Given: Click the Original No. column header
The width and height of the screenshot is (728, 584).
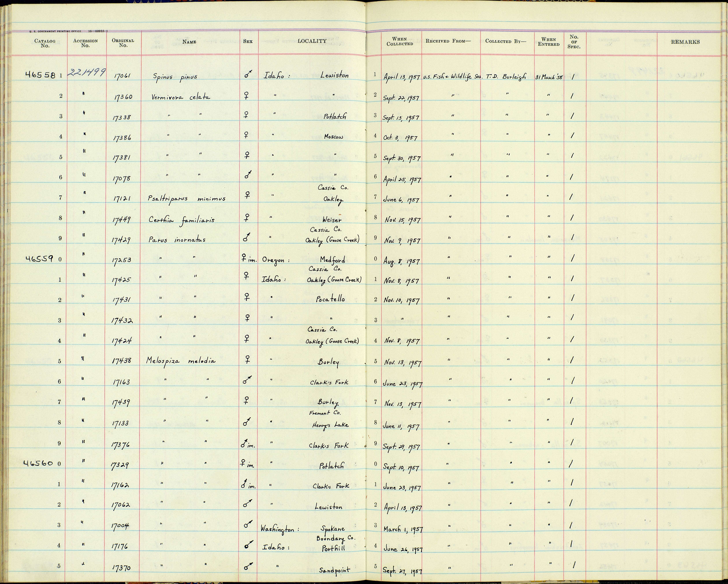Looking at the screenshot, I should point(123,43).
